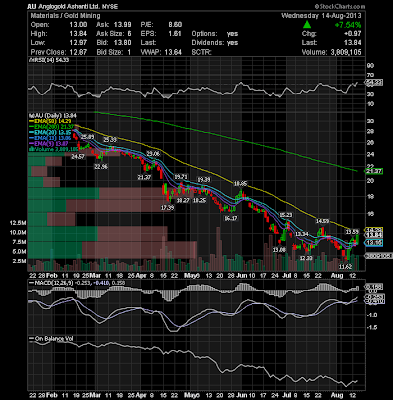Image resolution: width=393 pixels, height=400 pixels.
Task: Click the 12.5M volume axis label
Action: (x=19, y=222)
